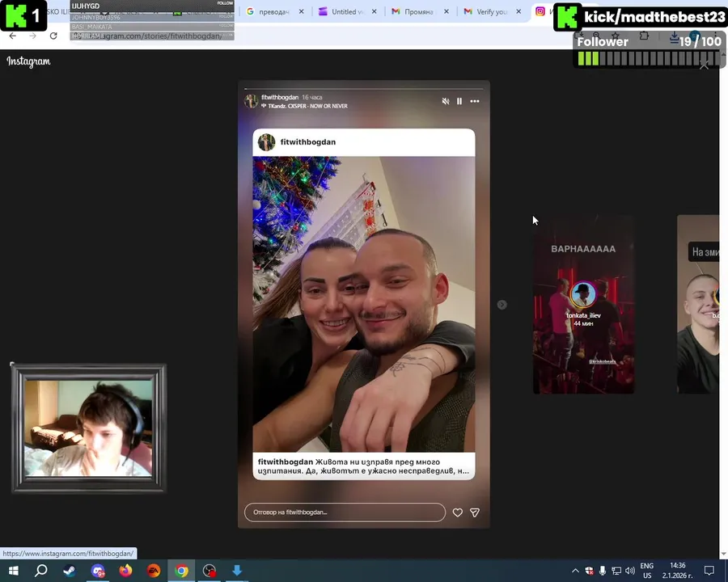The image size is (728, 582).
Task: Pause the fitwithbogdan story
Action: [459, 101]
